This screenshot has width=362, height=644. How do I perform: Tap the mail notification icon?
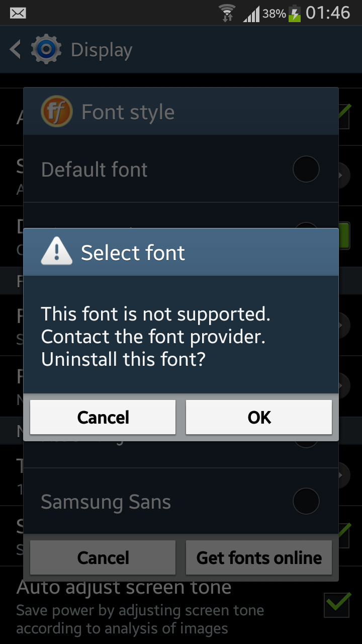[18, 13]
